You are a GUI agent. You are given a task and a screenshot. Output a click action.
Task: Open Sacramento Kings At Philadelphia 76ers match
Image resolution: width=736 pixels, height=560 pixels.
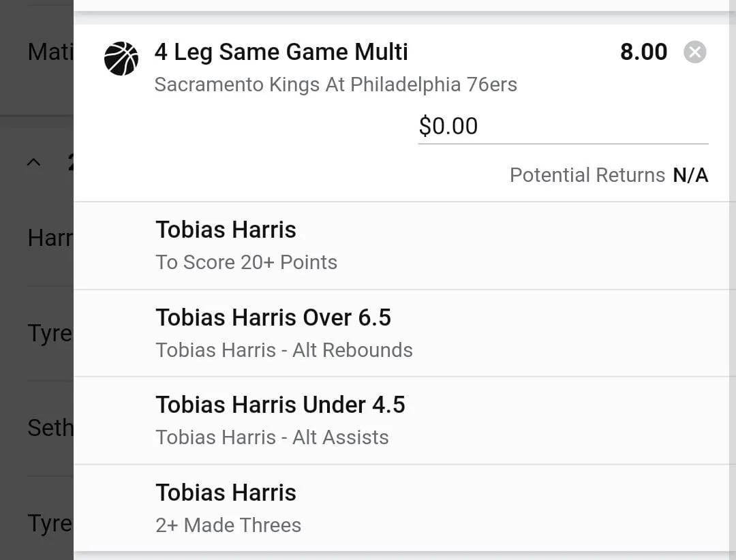(335, 84)
